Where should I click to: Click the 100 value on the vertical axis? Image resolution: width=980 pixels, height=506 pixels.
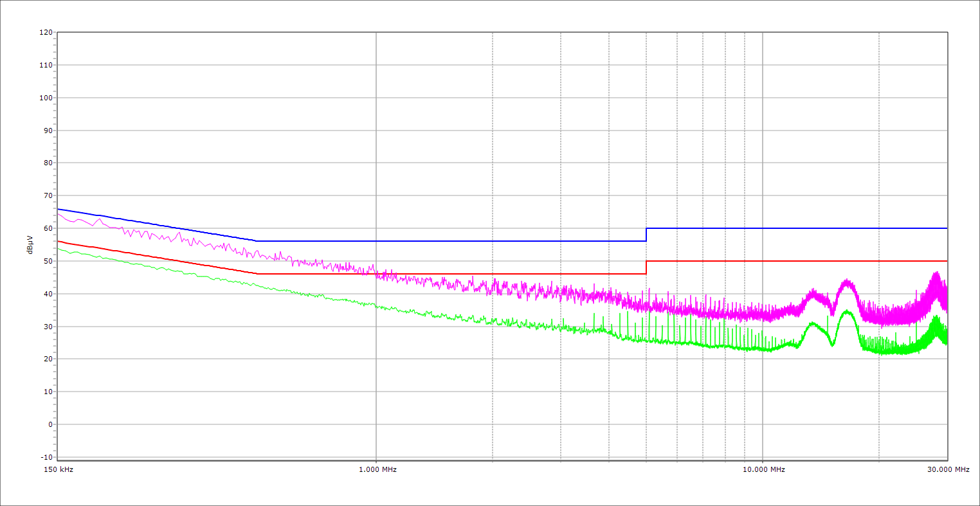point(46,98)
